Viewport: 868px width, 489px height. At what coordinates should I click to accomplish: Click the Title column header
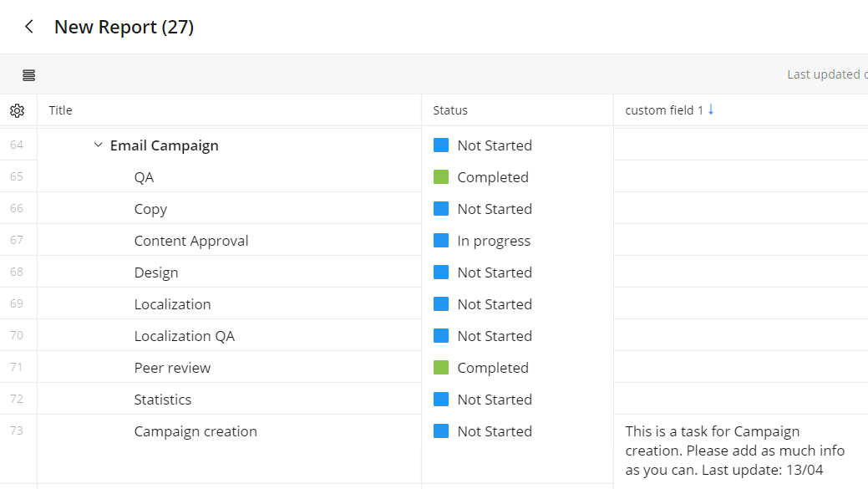pos(61,110)
